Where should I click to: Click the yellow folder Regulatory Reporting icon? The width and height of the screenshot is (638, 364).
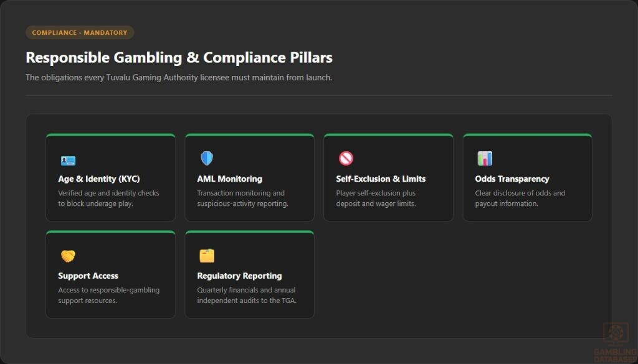(207, 256)
